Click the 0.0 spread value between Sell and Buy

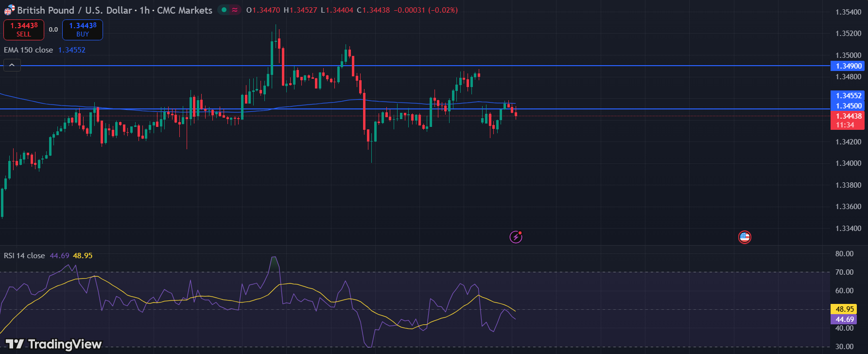(53, 30)
